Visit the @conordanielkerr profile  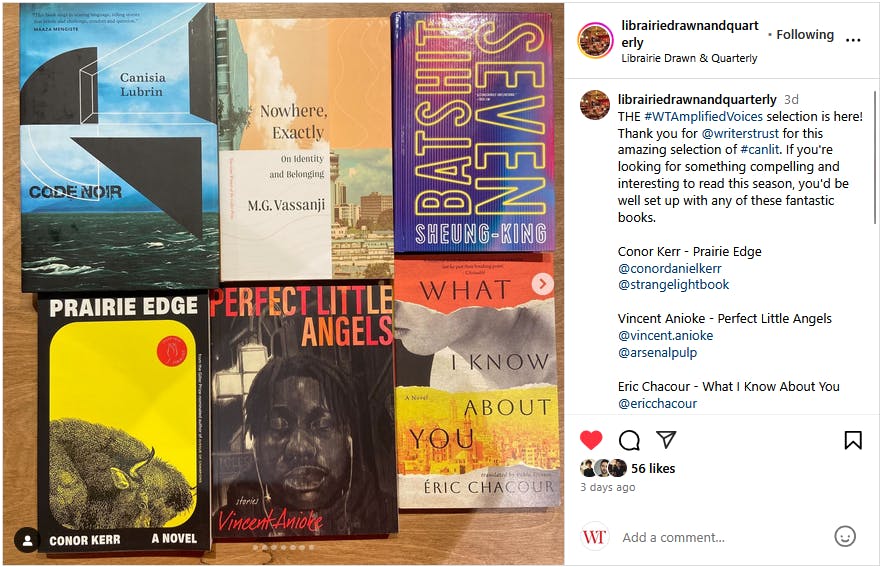click(x=670, y=269)
